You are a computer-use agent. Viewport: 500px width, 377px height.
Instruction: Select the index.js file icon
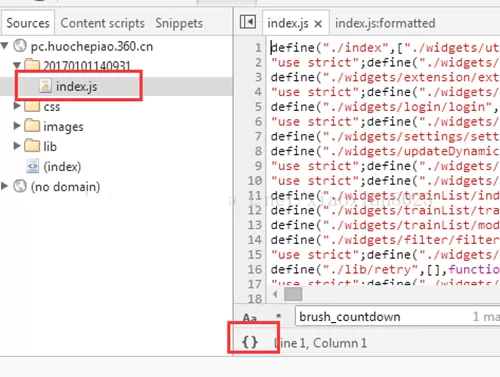(x=46, y=86)
